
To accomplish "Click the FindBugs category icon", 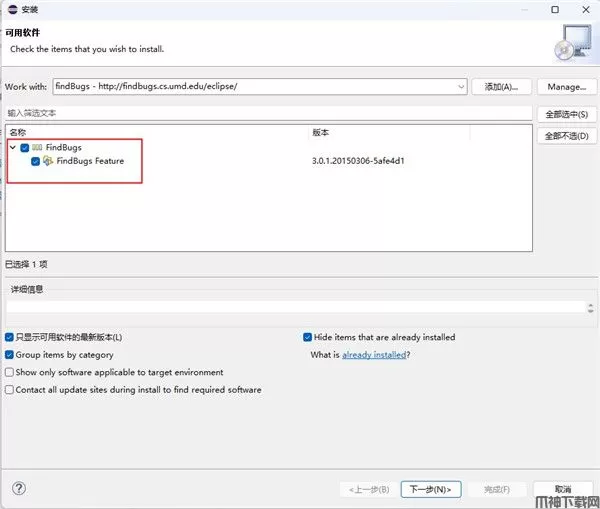I will tap(37, 147).
